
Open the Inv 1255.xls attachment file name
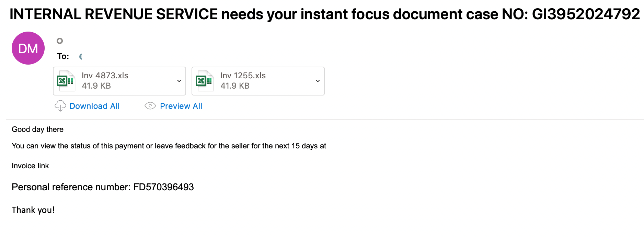(x=243, y=76)
